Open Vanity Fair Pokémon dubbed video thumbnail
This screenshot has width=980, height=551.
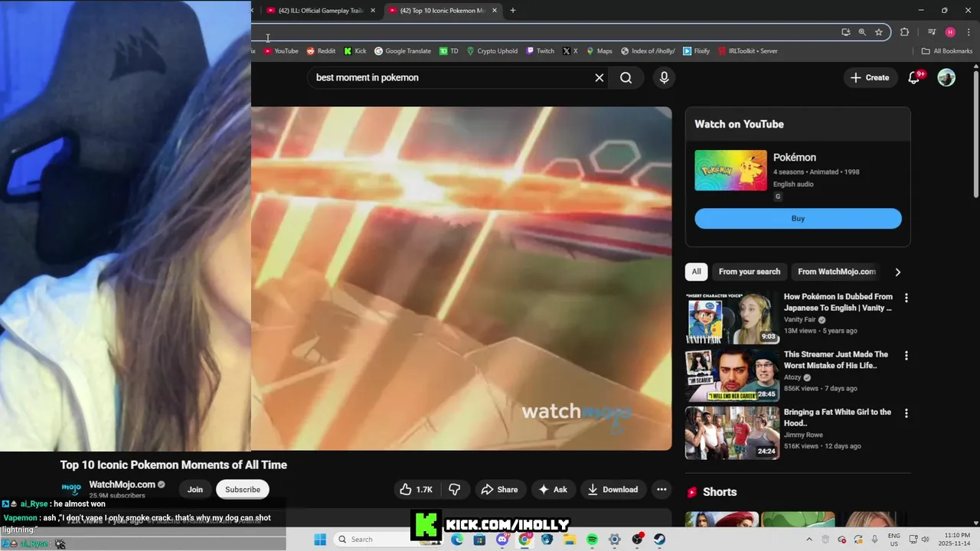[732, 318]
